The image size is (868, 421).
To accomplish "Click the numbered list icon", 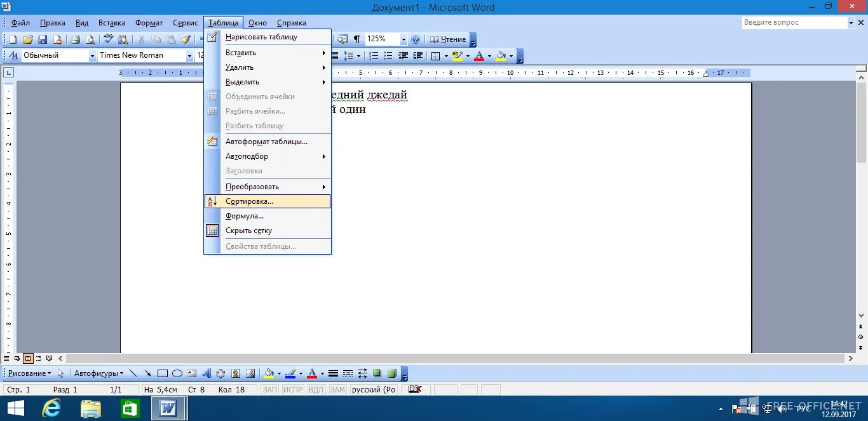I will [x=374, y=56].
